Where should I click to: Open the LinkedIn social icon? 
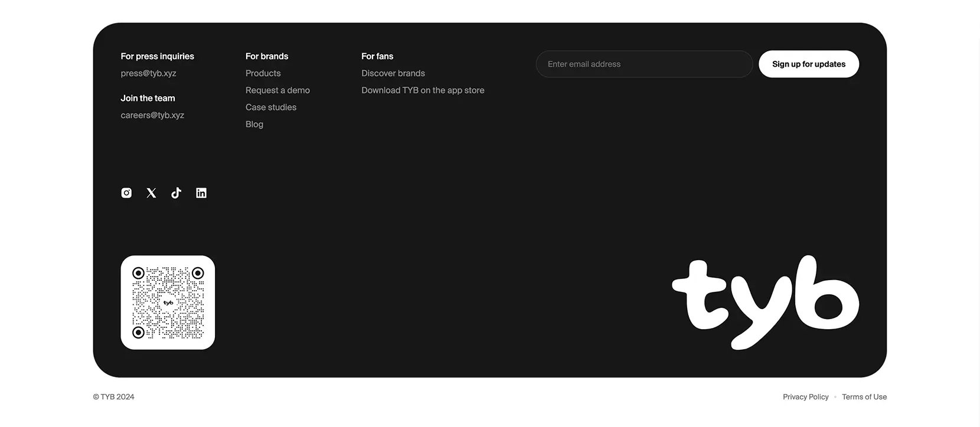tap(201, 193)
